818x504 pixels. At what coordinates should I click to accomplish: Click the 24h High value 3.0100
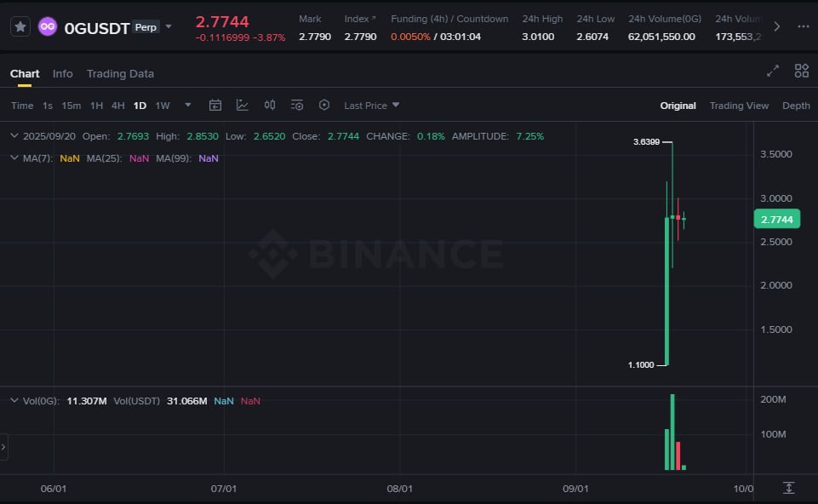coord(538,37)
